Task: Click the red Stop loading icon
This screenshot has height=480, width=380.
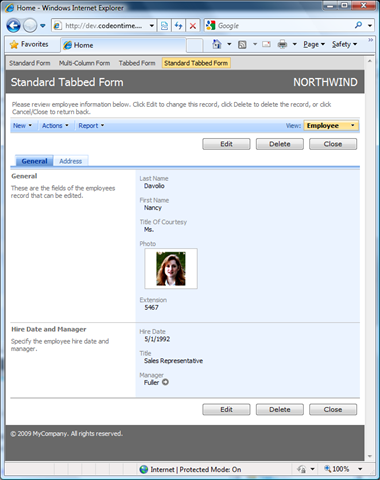Action: coord(193,26)
